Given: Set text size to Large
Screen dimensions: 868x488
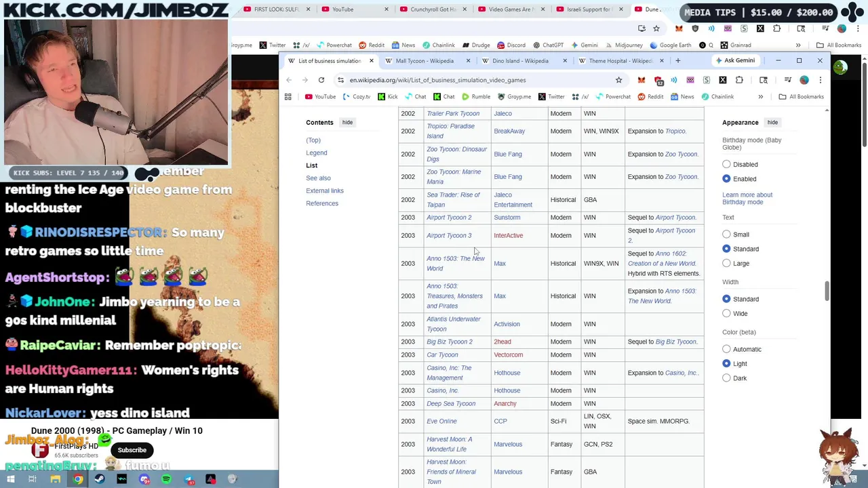Looking at the screenshot, I should 726,264.
